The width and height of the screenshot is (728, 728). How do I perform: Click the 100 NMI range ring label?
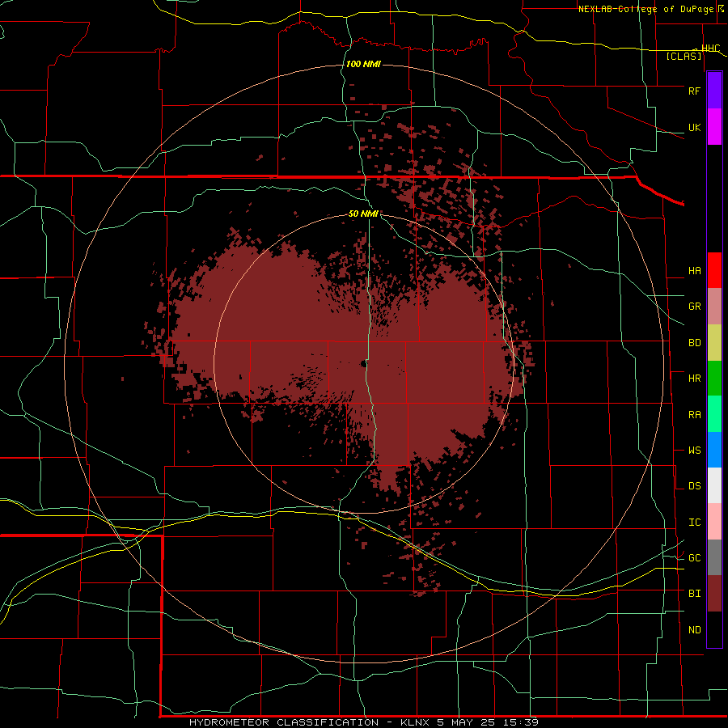coord(363,64)
